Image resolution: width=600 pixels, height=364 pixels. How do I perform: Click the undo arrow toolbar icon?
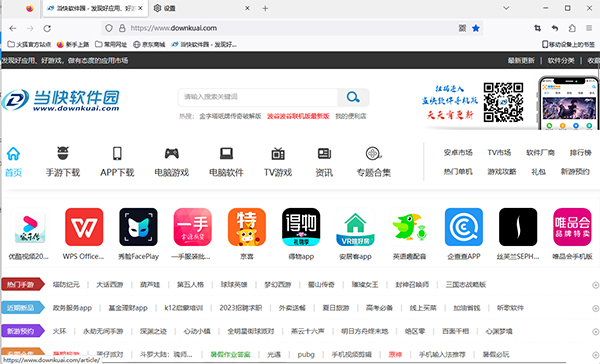point(555,28)
